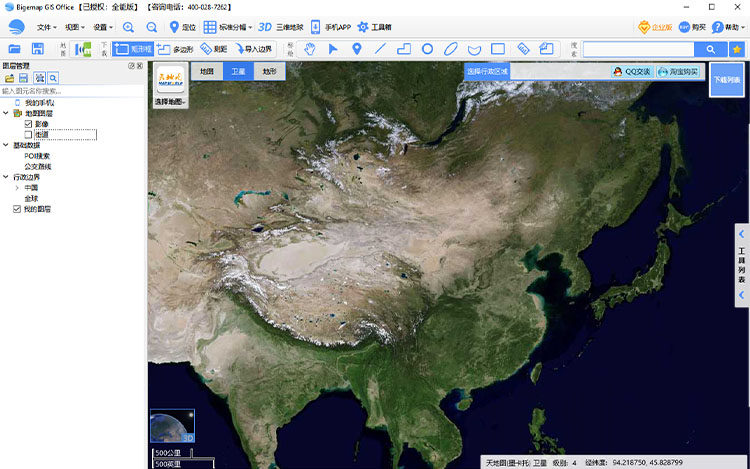
Task: Click the 3D globe thumbnail
Action: (x=172, y=425)
